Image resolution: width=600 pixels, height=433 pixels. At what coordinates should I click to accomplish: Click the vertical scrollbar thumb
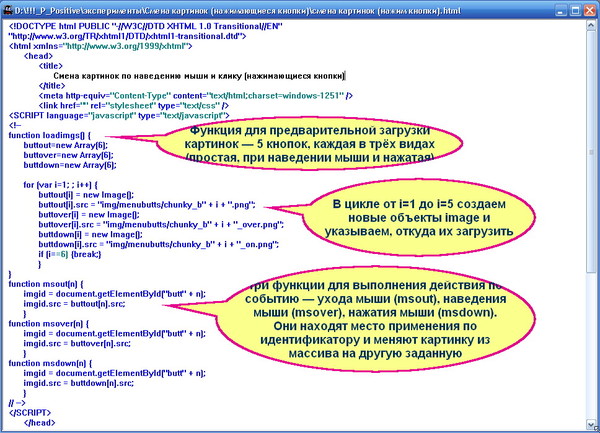tap(591, 152)
